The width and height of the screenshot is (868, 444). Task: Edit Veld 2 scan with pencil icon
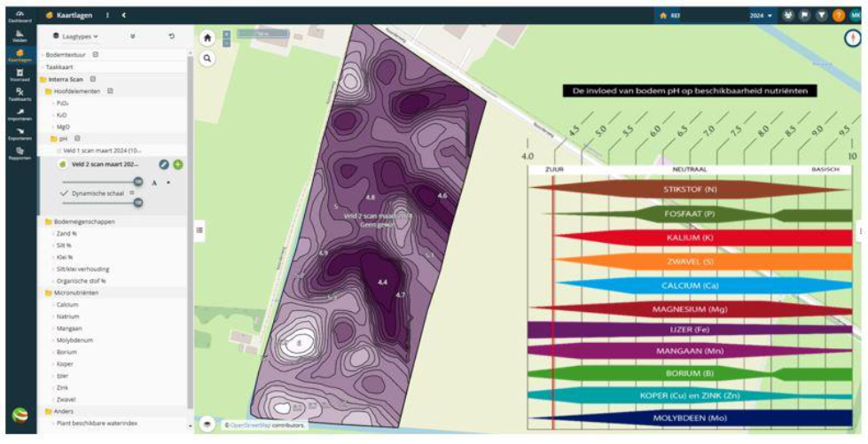click(164, 165)
